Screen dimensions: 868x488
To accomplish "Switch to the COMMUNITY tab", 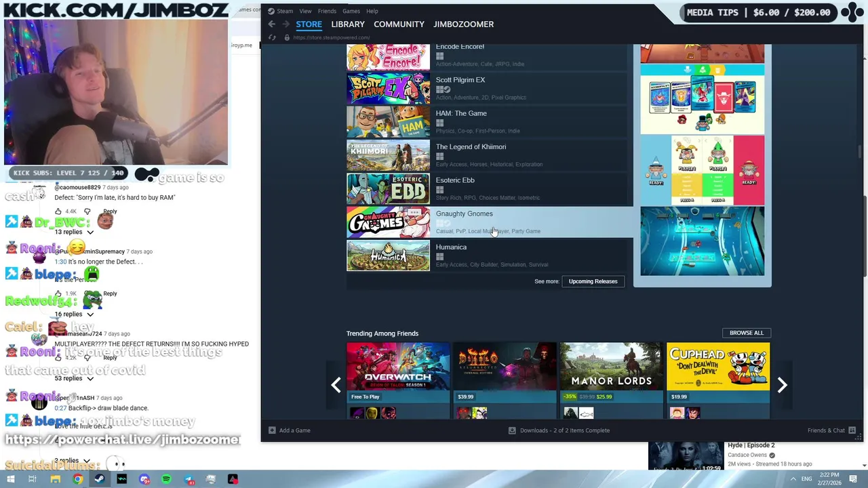I will 399,24.
